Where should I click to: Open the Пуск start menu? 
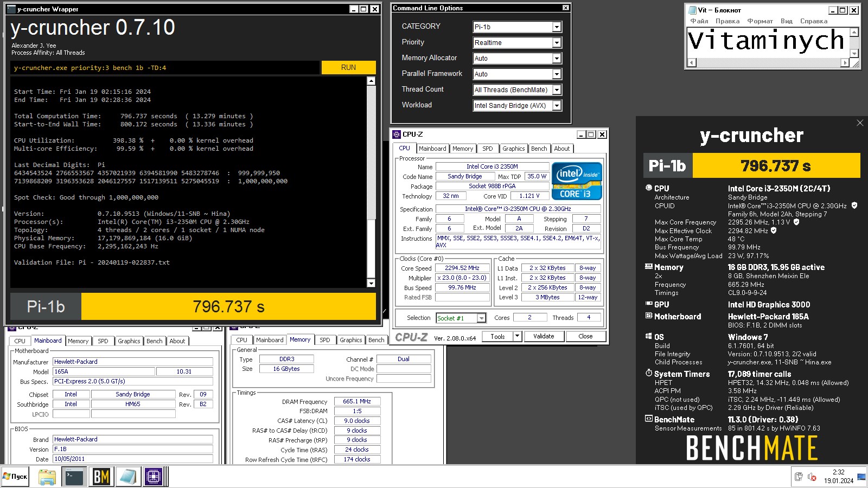click(x=15, y=477)
